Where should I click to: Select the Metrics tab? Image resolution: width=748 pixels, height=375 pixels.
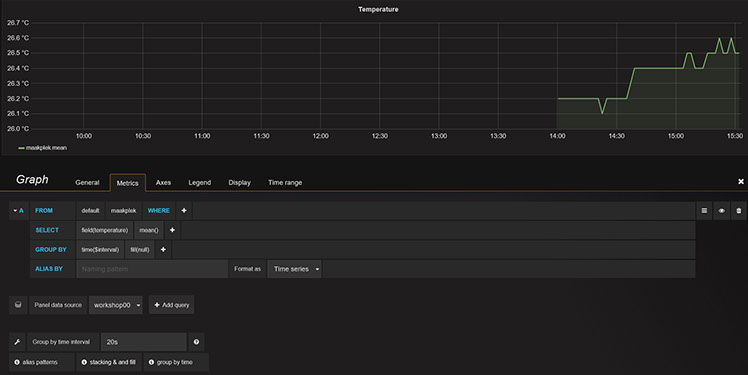pos(127,183)
